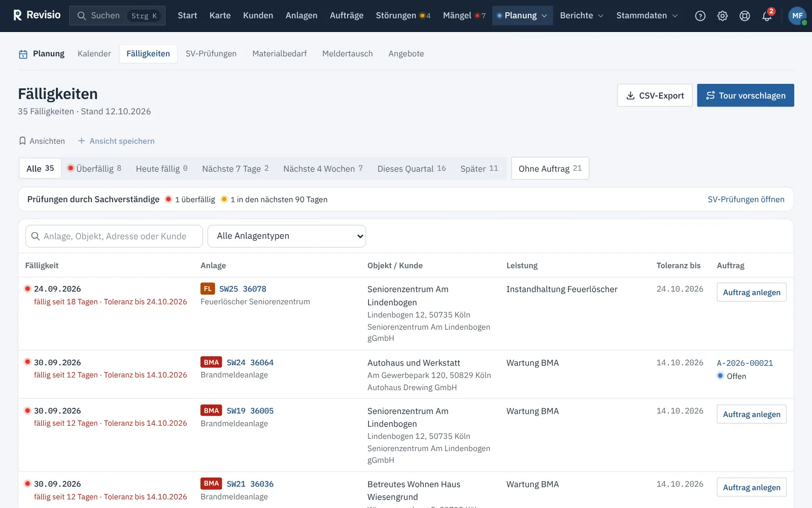Open notifications bell with badge 2
This screenshot has height=508, width=812.
pos(767,16)
